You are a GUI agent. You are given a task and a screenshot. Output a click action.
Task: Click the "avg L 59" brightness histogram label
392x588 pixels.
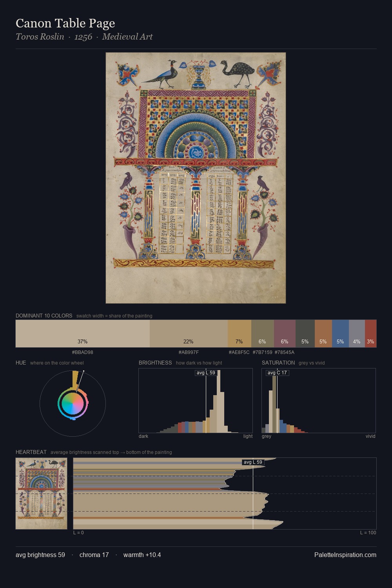click(x=206, y=373)
